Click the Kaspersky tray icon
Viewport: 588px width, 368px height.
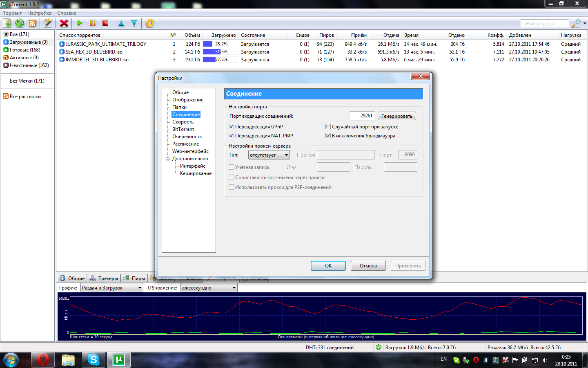click(x=506, y=360)
